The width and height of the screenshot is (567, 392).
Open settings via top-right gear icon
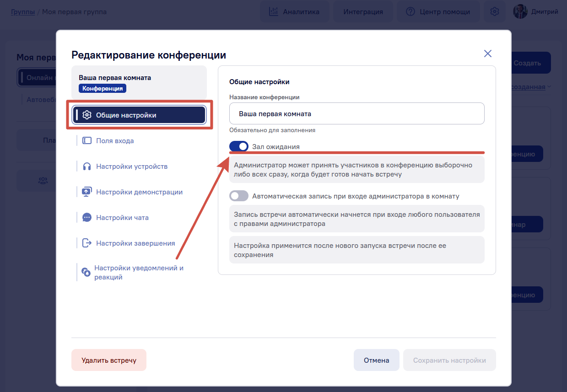[495, 12]
